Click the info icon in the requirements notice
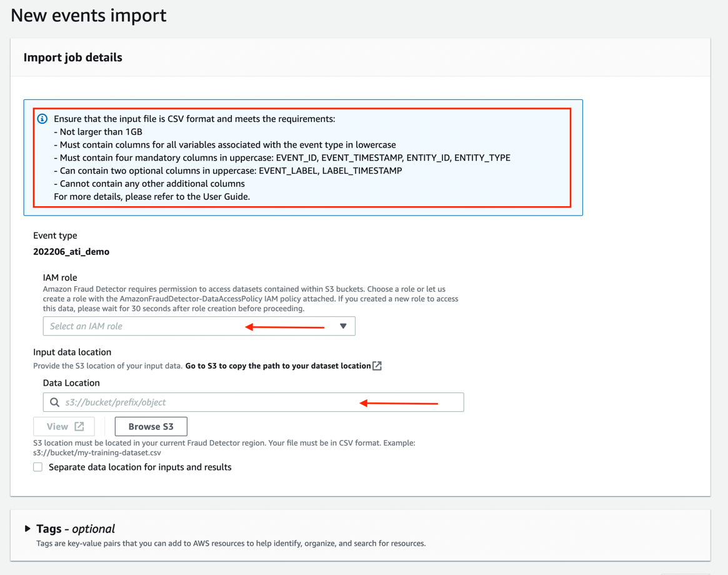The width and height of the screenshot is (728, 575). (42, 119)
